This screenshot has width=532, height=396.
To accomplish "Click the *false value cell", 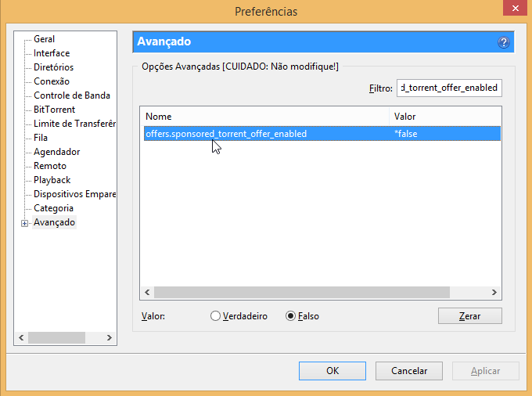I will pos(406,134).
